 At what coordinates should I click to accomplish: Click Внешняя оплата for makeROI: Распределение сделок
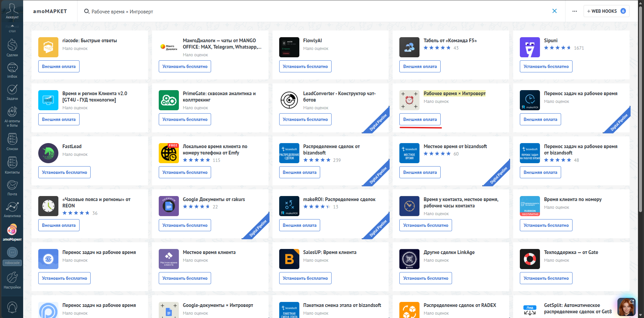[x=299, y=225]
